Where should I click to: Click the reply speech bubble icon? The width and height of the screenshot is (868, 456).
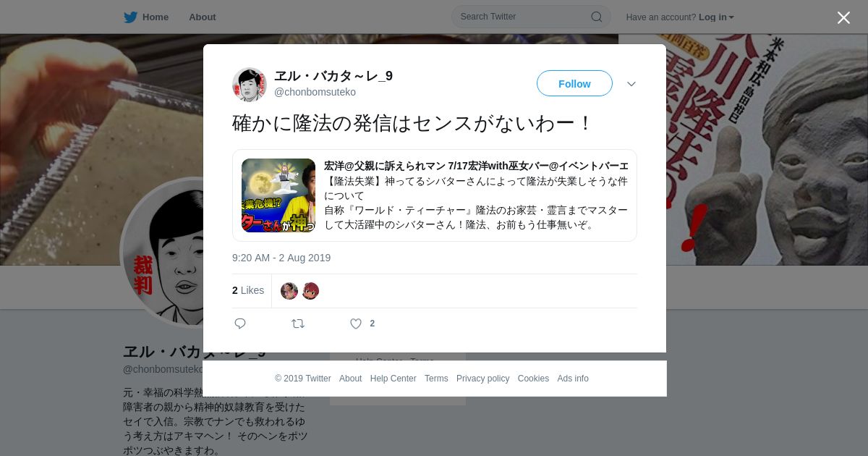coord(240,324)
